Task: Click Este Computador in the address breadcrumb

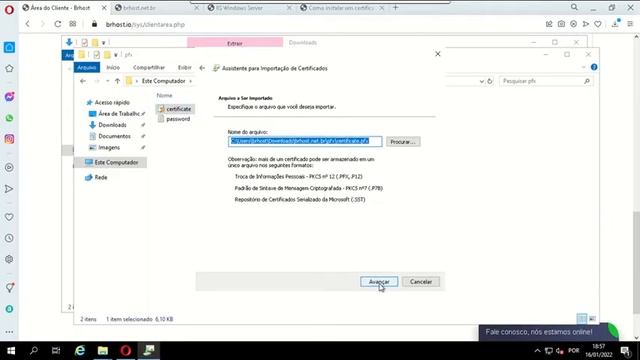Action: click(163, 81)
